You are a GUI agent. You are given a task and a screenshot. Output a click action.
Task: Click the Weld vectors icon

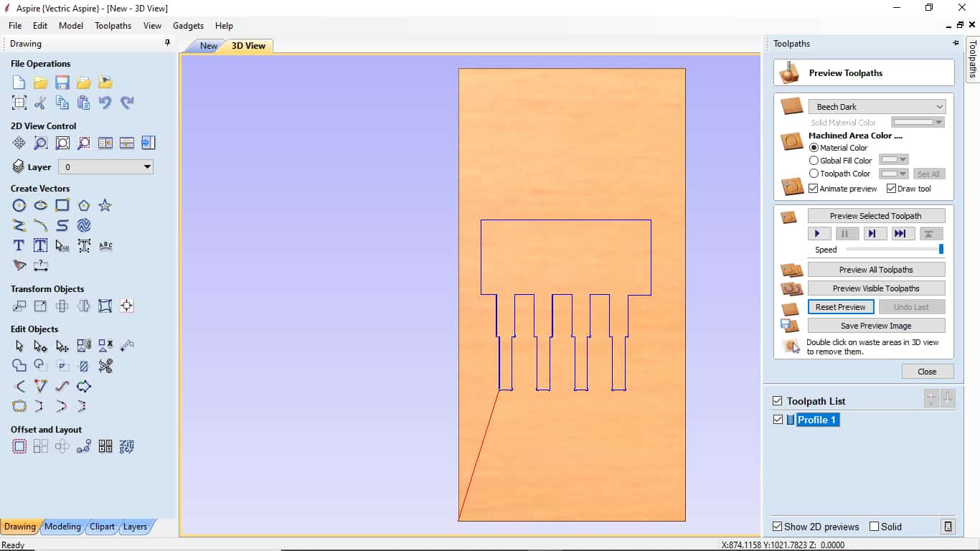(19, 366)
